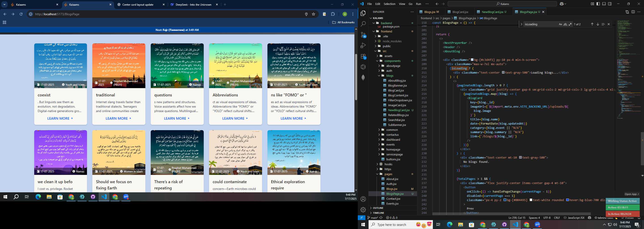
Task: Click the Synchronize Changes icon in the status bar
Action: 381,218
